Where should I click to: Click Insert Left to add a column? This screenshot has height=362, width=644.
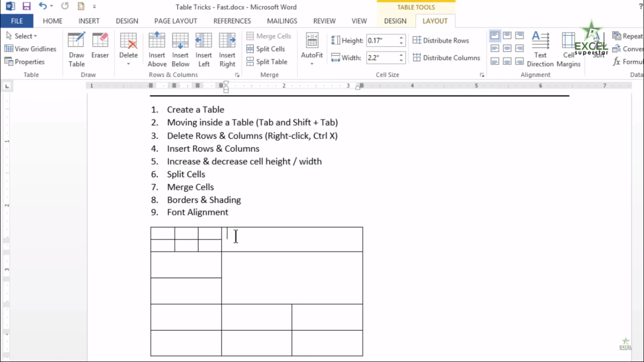tap(204, 50)
